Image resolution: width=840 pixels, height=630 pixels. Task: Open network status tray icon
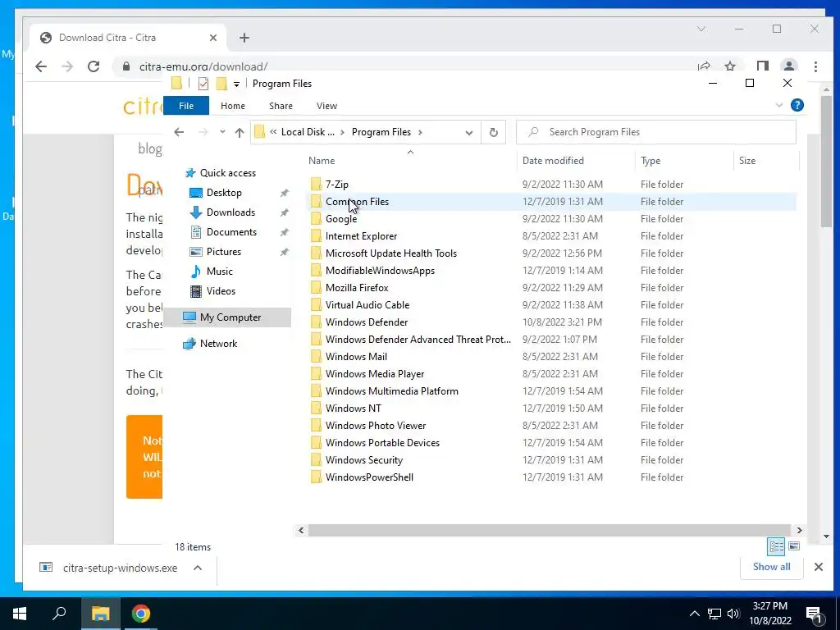(x=714, y=614)
